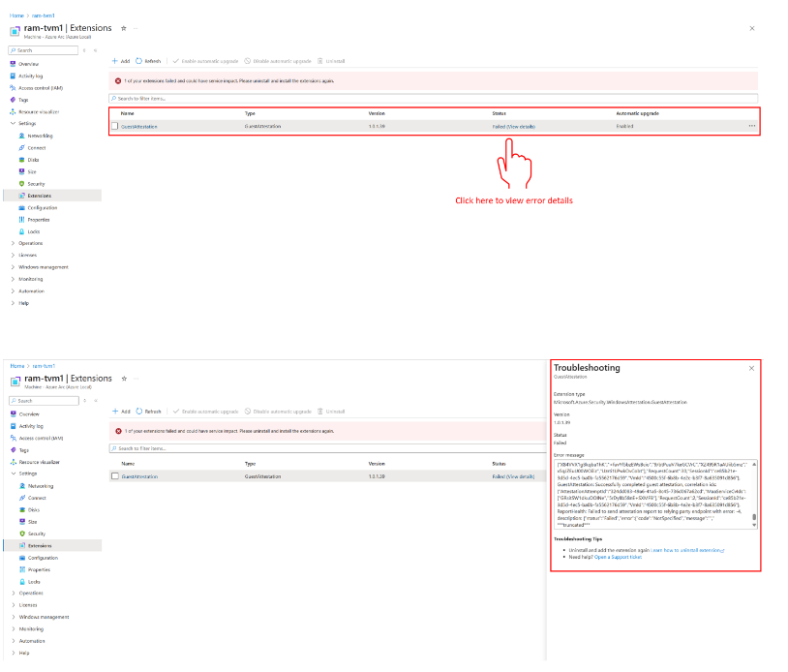Open Tags in the upper screenshot sidebar
Image resolution: width=788 pixels, height=672 pixels.
(23, 100)
